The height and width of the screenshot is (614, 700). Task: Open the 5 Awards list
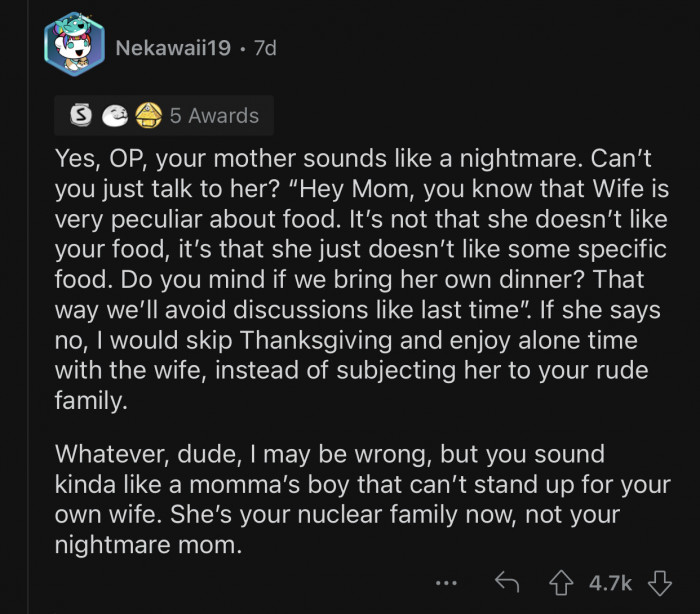pos(213,116)
